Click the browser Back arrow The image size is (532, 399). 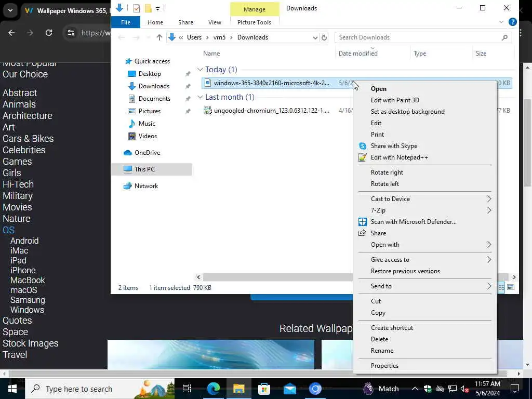coord(11,33)
